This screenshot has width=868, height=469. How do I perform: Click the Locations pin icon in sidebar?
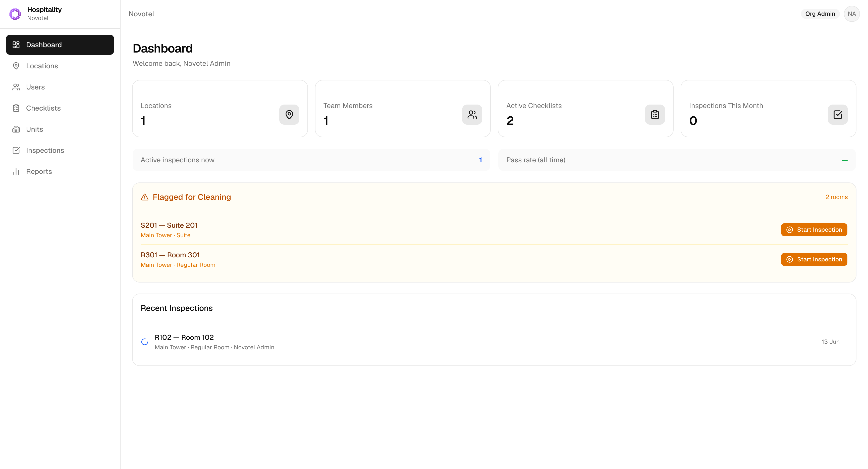pyautogui.click(x=16, y=66)
